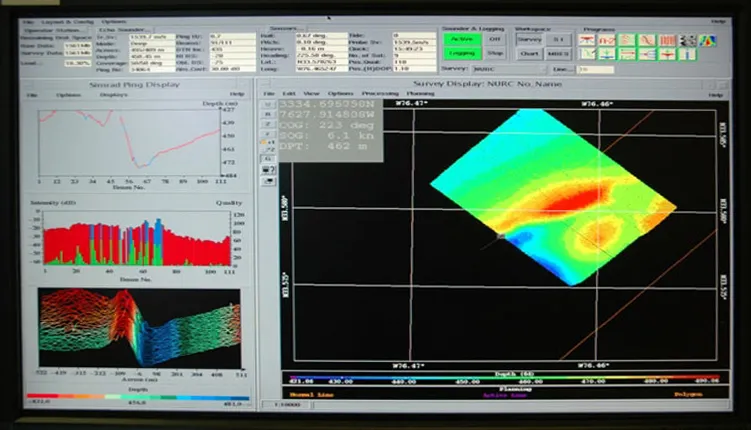This screenshot has height=430, width=751.
Task: Select the S I workspace button
Action: point(558,39)
